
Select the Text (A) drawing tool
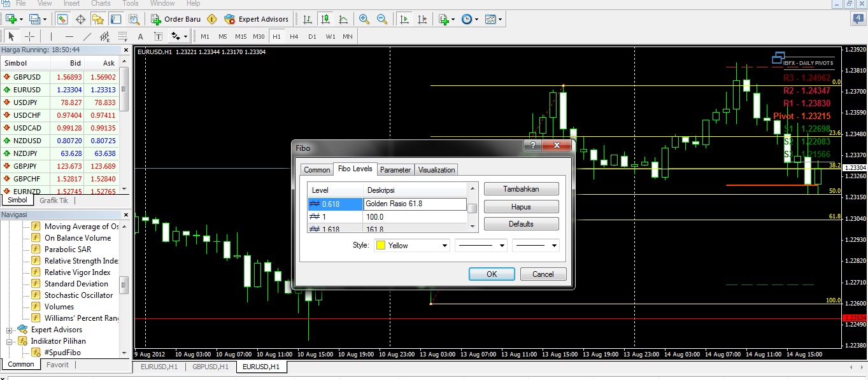[140, 36]
